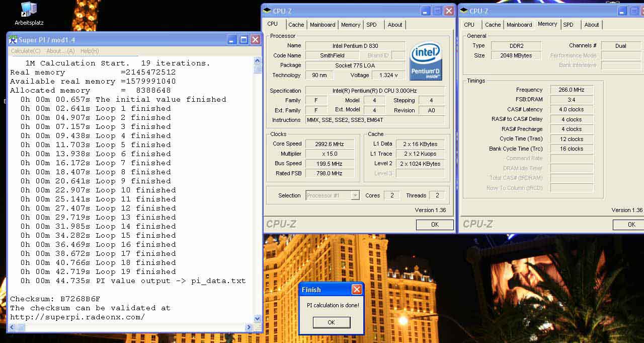Click OK in the Finish dialog

331,322
